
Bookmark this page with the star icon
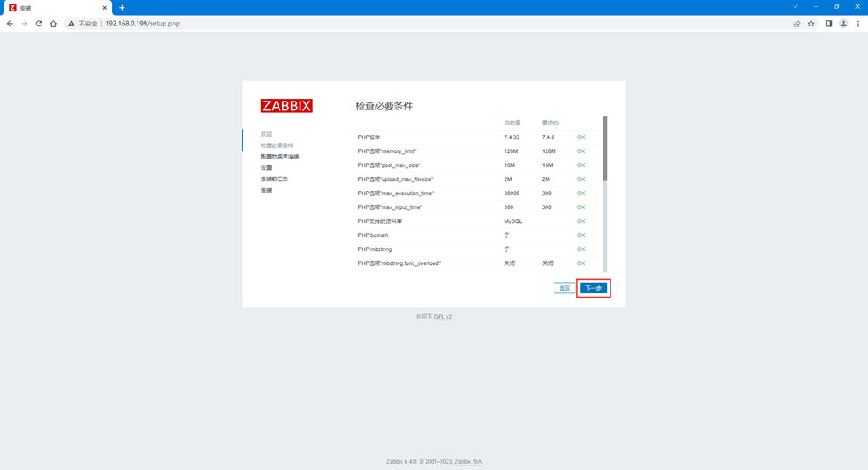(x=811, y=24)
